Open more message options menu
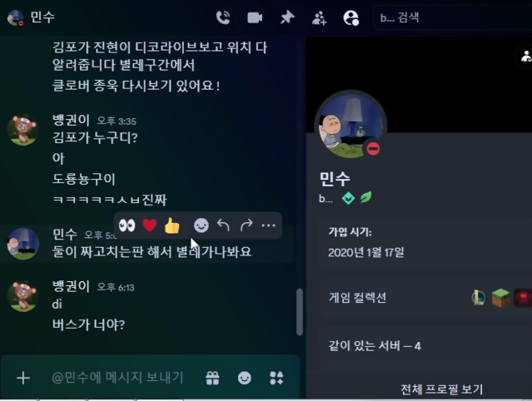Screen dimensions: 532x401 (268, 225)
